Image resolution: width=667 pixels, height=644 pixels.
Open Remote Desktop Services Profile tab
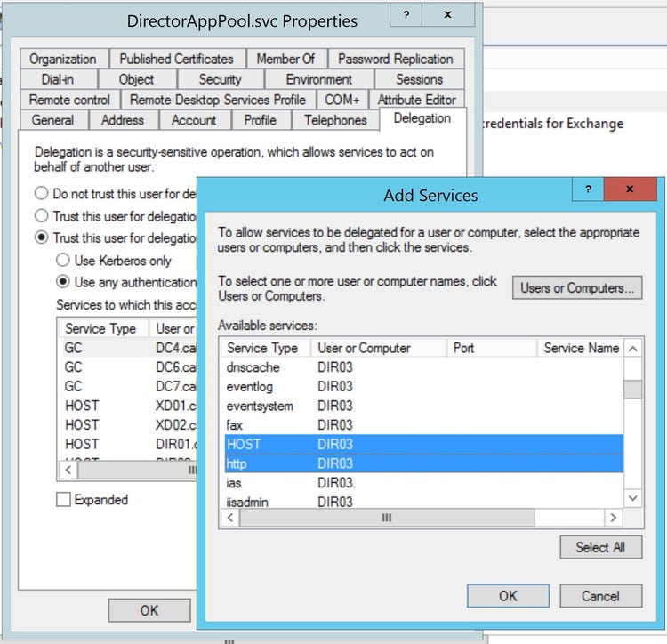tap(218, 100)
